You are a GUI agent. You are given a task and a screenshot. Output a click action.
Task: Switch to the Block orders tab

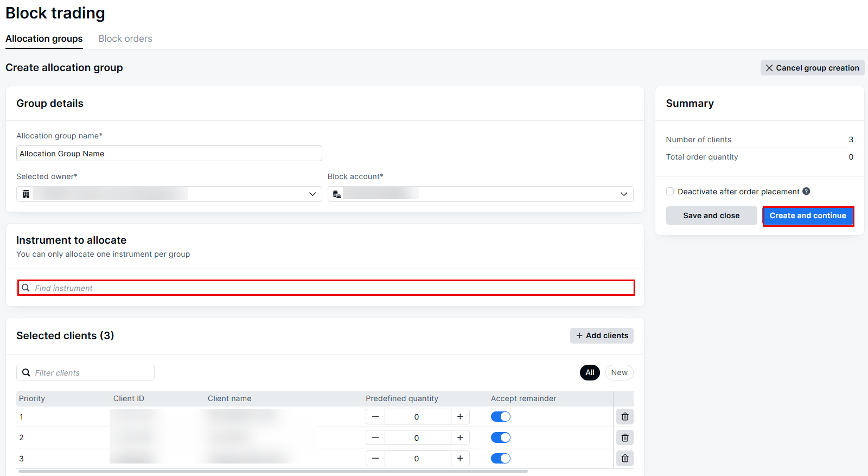pyautogui.click(x=125, y=39)
